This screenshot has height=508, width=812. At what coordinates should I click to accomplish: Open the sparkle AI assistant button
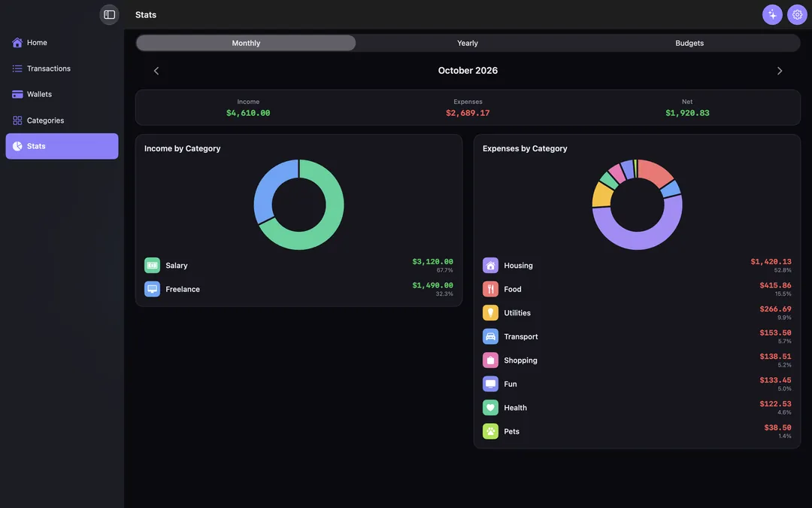[772, 14]
